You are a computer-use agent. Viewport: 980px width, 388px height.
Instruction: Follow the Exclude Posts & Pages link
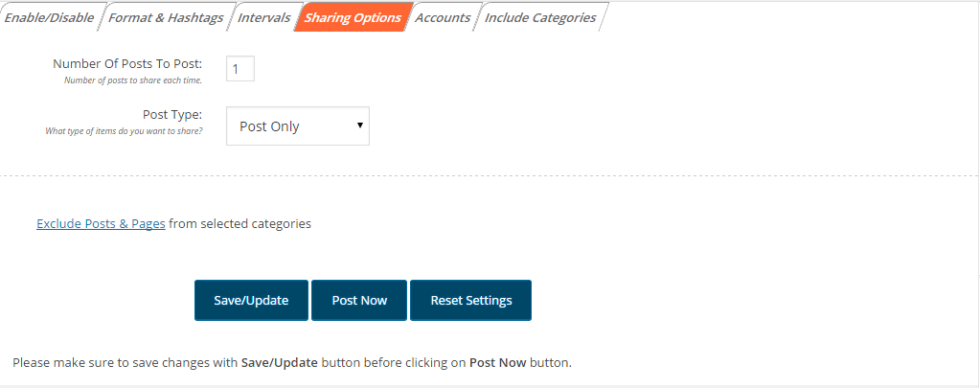101,223
